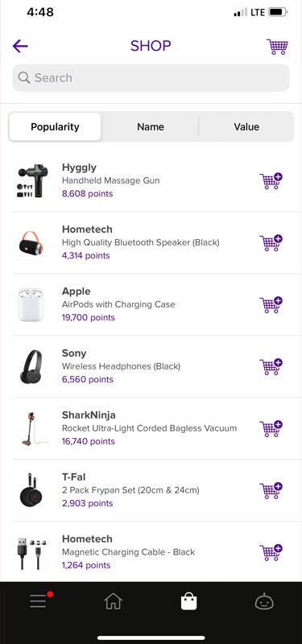This screenshot has height=644, width=302.
Task: Focus the Search field
Action: coord(151,77)
